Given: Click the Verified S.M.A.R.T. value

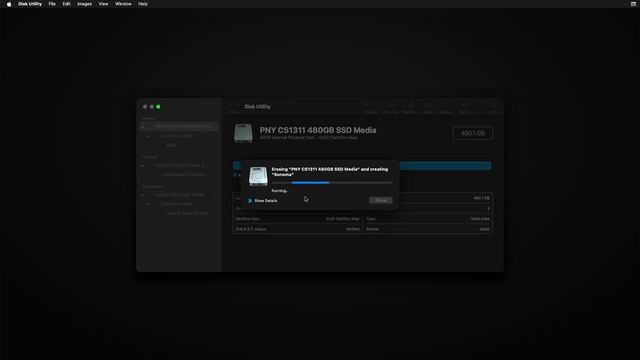Looking at the screenshot, I should coord(353,229).
